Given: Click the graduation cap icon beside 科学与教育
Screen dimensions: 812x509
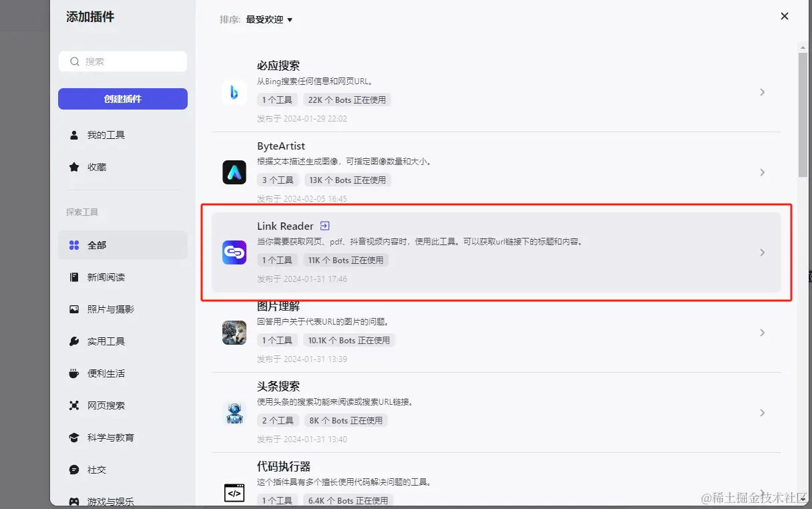Looking at the screenshot, I should click(74, 438).
